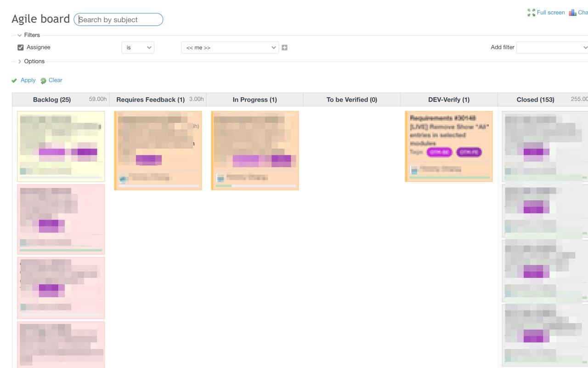The image size is (588, 368).
Task: Uncheck the Assignee filter checkbox
Action: [21, 47]
